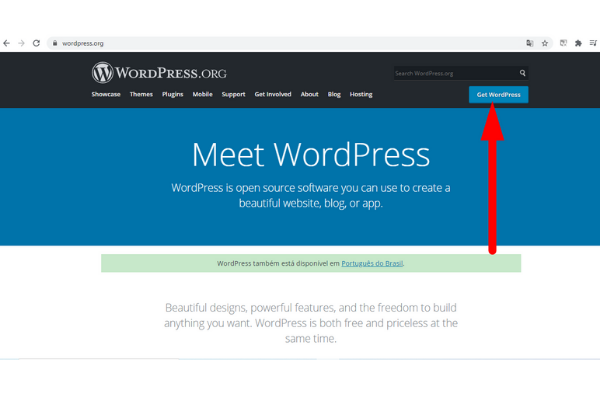The image size is (600, 400).
Task: Open the Themes menu item
Action: click(141, 94)
